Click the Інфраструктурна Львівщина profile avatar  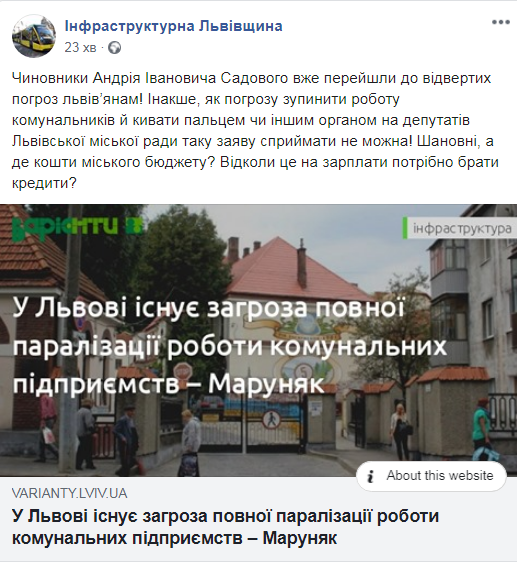[x=34, y=36]
